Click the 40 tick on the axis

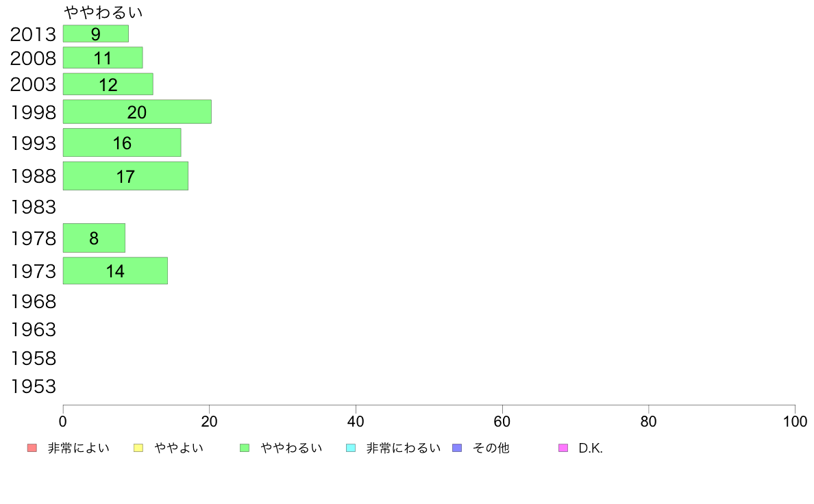point(356,421)
